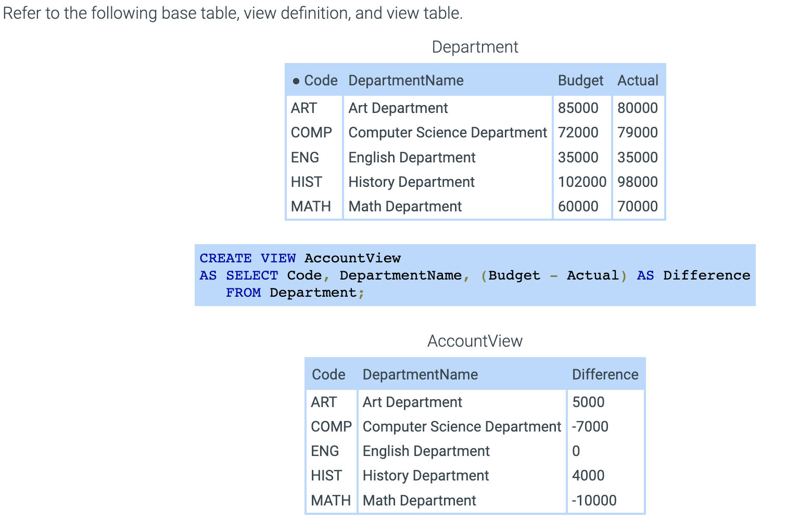This screenshot has height=532, width=812.
Task: Select the MATH difference value -10000
Action: 593,500
